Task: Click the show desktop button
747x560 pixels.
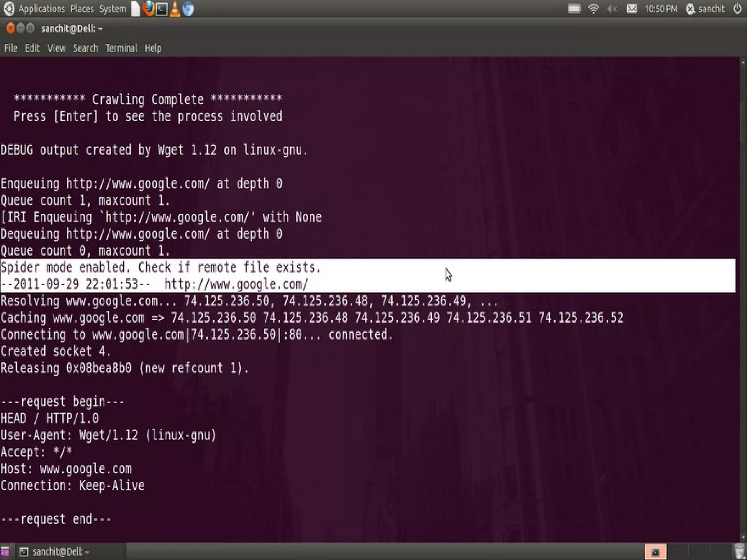Action: [5, 552]
